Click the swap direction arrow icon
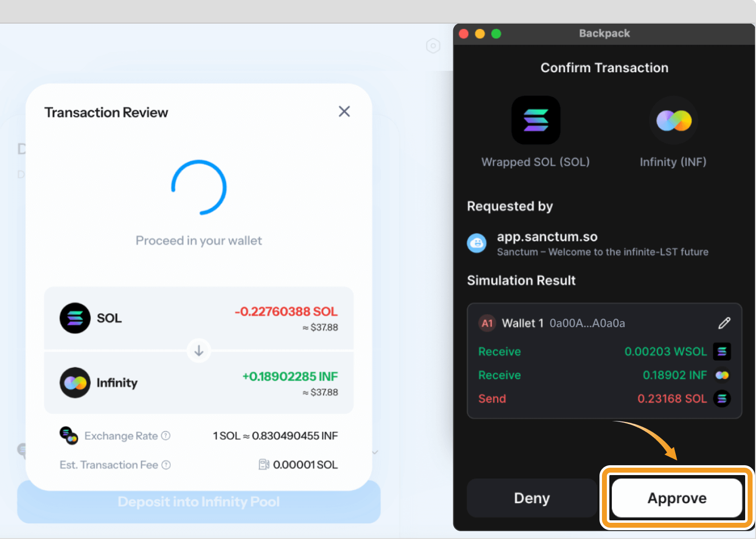The height and width of the screenshot is (539, 756). coord(199,351)
